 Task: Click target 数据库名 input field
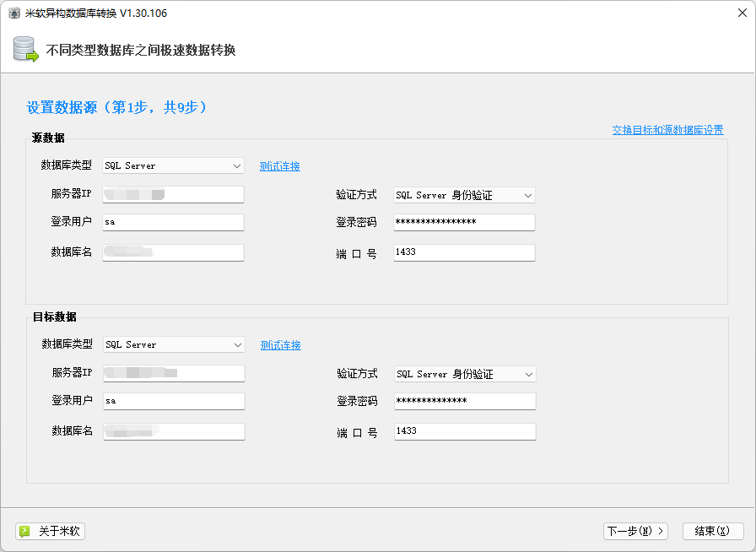[173, 431]
